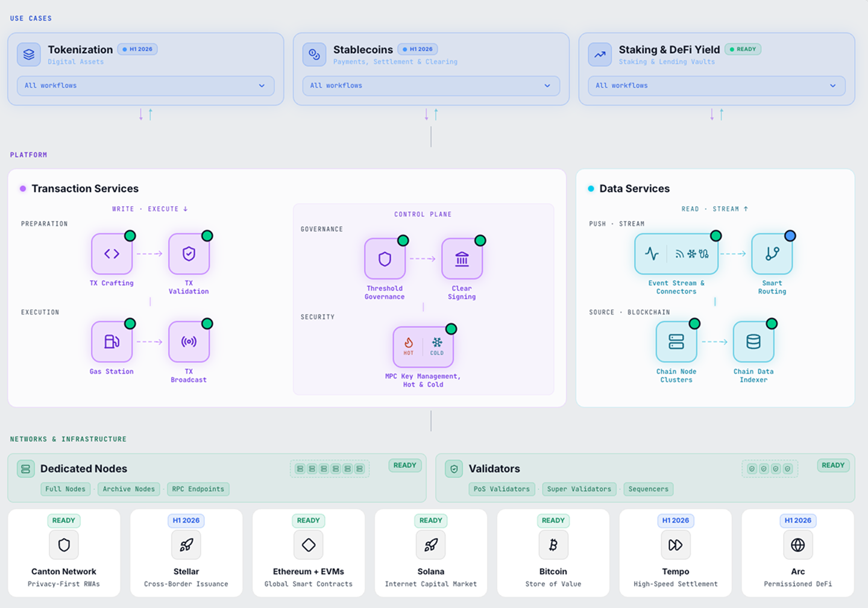Click the Transaction Services heading

(85, 189)
